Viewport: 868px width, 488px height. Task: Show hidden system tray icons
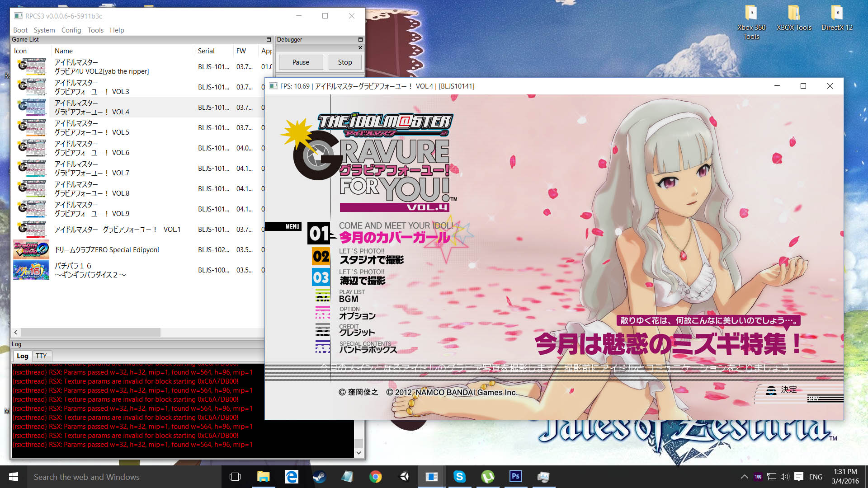[x=744, y=477]
